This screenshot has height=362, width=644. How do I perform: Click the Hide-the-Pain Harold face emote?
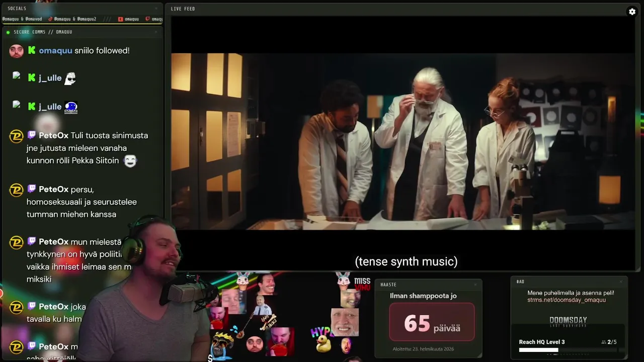(345, 322)
